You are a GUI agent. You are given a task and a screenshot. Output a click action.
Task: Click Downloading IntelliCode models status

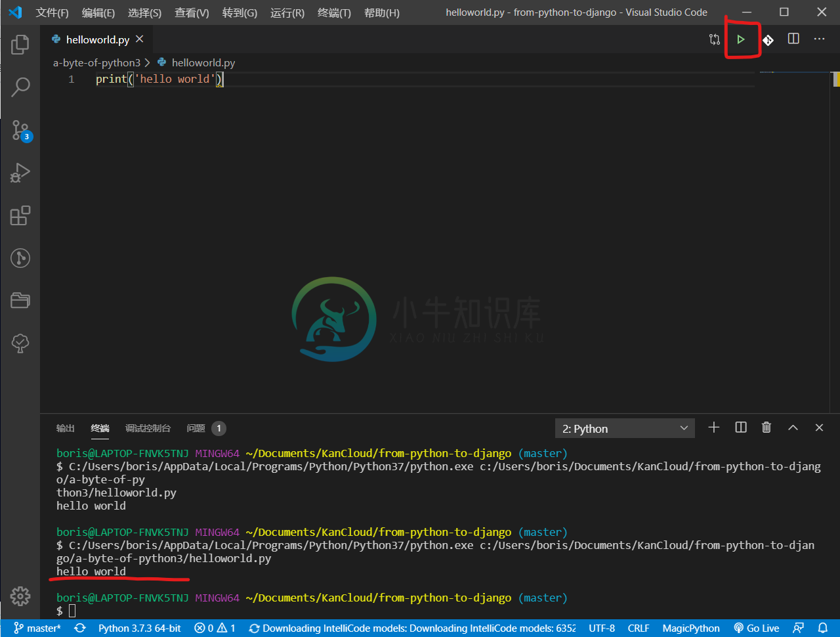point(412,628)
